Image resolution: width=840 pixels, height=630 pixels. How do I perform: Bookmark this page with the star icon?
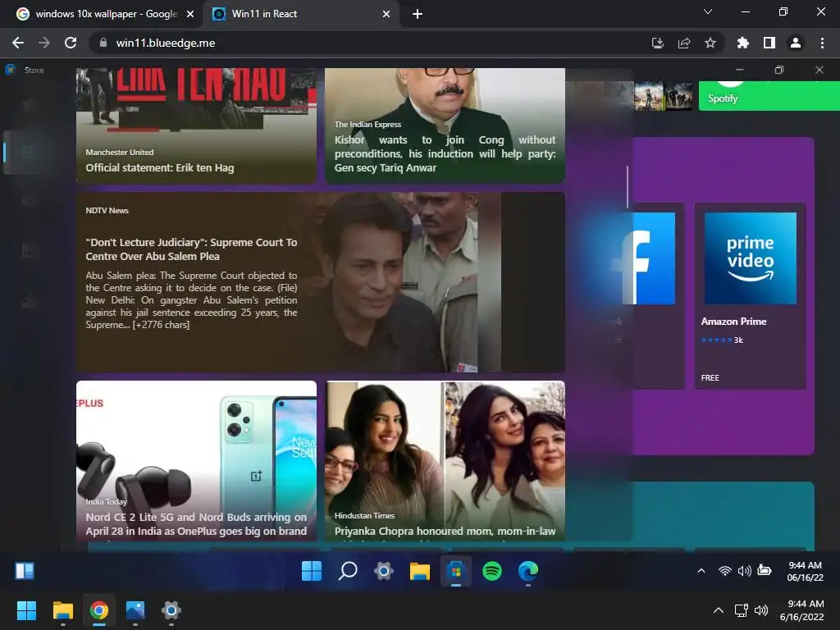pyautogui.click(x=710, y=43)
